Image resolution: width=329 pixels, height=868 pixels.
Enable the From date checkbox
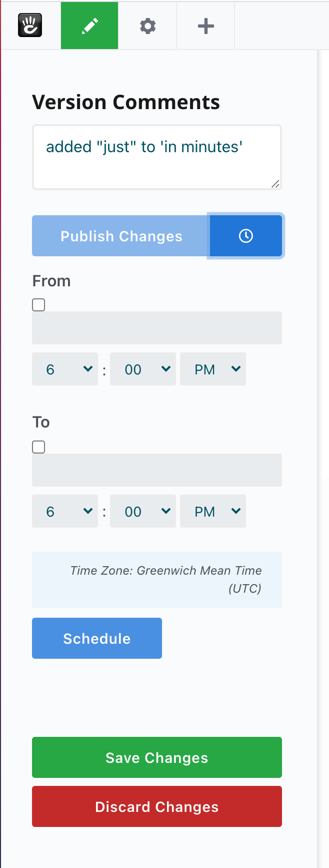[38, 304]
